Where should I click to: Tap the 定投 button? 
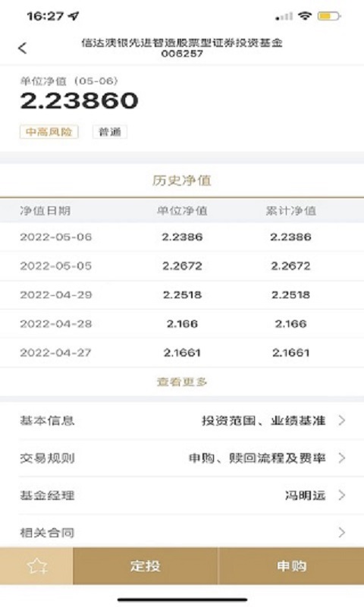145,566
